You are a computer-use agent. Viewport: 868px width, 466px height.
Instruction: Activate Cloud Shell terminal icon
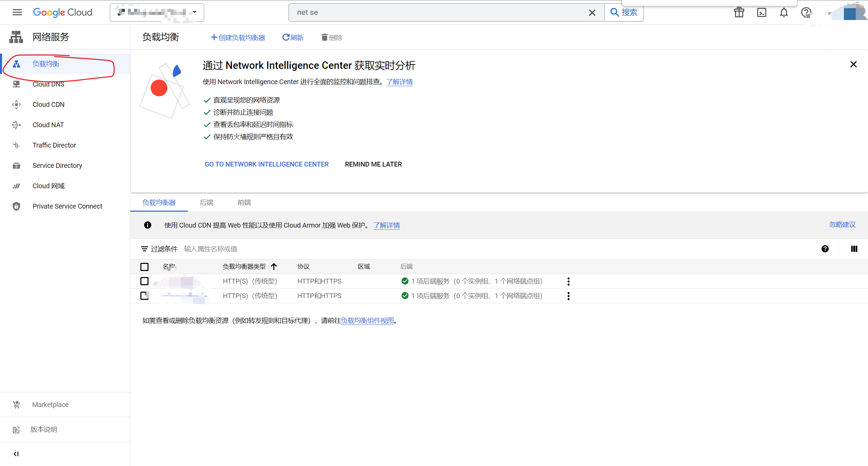[x=762, y=13]
